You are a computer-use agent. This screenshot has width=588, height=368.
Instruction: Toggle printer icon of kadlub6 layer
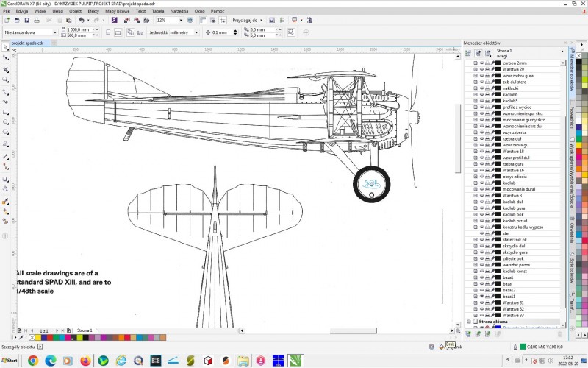click(x=487, y=95)
